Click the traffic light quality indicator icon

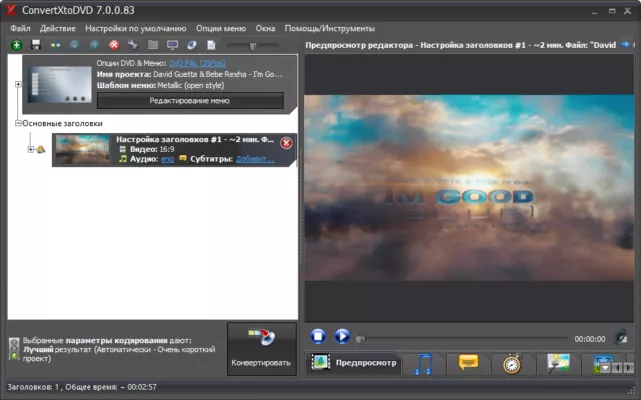coord(14,349)
